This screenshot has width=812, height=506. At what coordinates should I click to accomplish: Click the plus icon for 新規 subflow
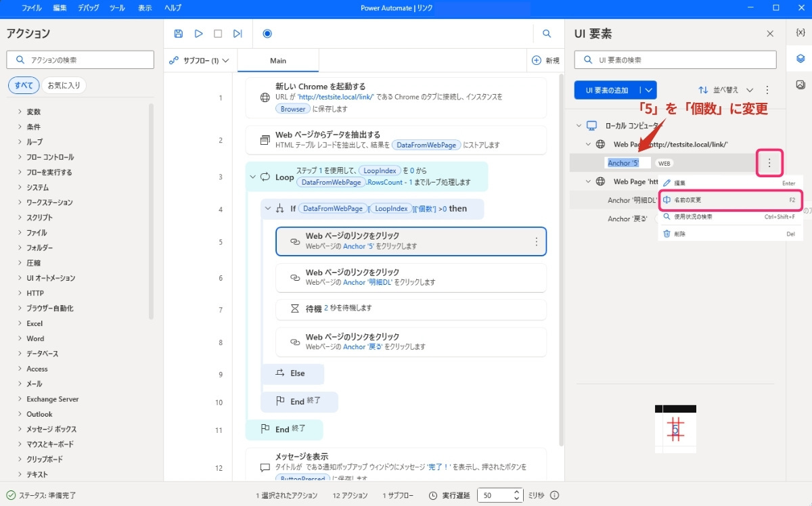[x=537, y=60]
